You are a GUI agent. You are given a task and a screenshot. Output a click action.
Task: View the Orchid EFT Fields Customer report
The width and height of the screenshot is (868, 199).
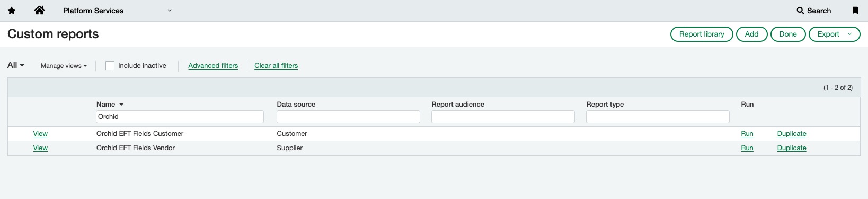40,134
